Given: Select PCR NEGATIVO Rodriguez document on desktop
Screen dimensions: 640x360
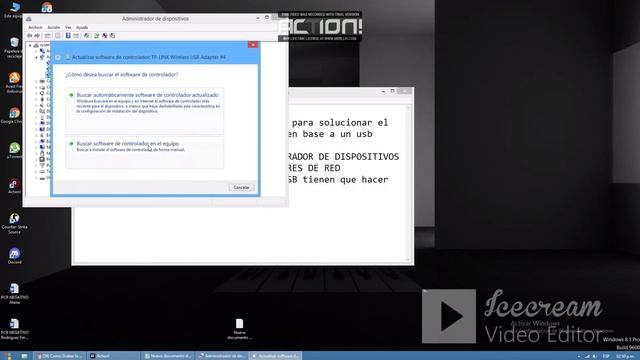Looking at the screenshot, I should 14,329.
